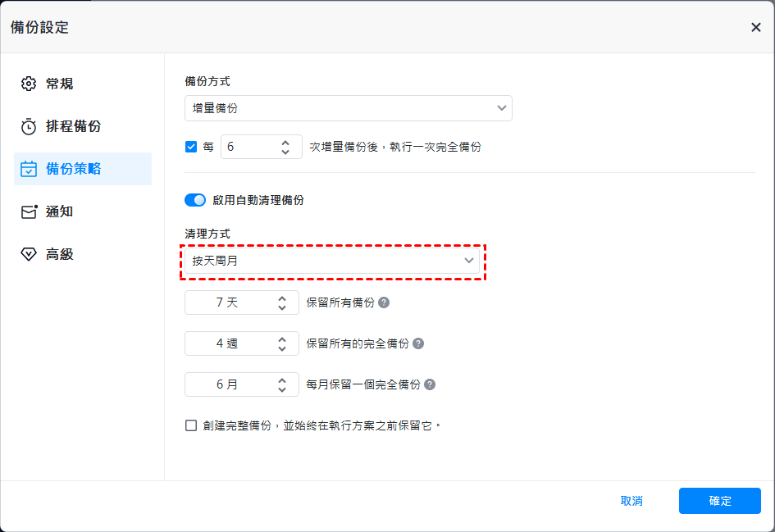Click the diamond icon for 高級
775x532 pixels.
pyautogui.click(x=29, y=254)
